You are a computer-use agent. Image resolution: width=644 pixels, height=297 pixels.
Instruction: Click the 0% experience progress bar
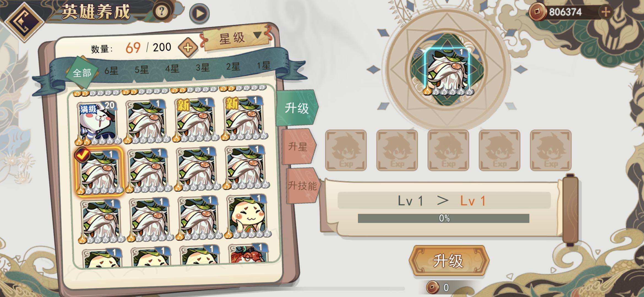click(x=443, y=218)
